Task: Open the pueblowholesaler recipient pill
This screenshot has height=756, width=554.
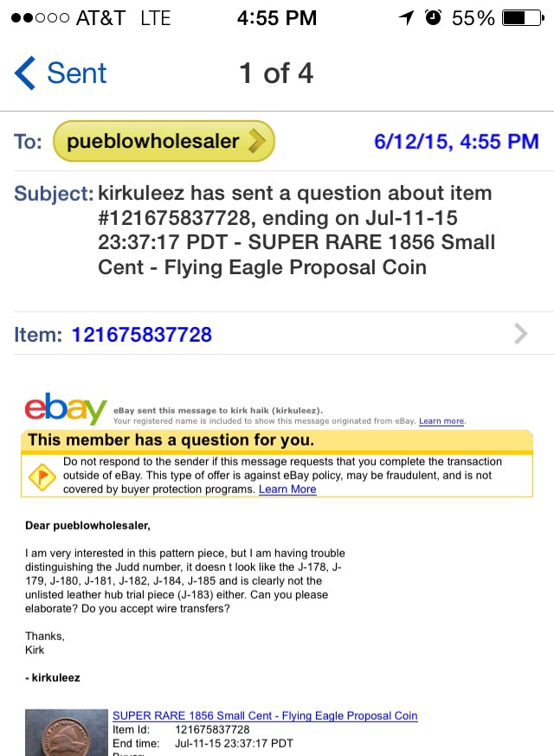Action: pyautogui.click(x=164, y=141)
